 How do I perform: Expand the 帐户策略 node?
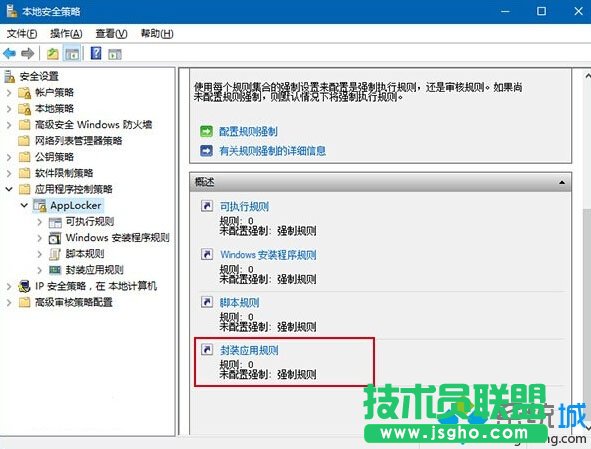[9, 92]
